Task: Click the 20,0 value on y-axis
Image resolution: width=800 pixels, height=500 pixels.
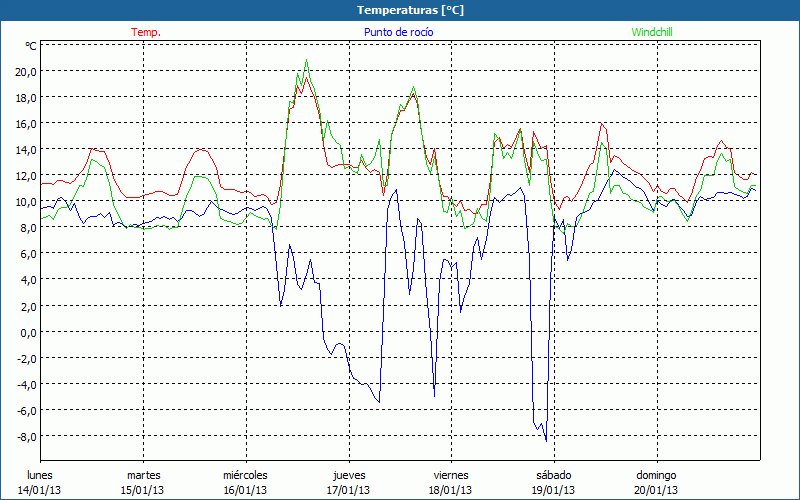Action: (24, 72)
